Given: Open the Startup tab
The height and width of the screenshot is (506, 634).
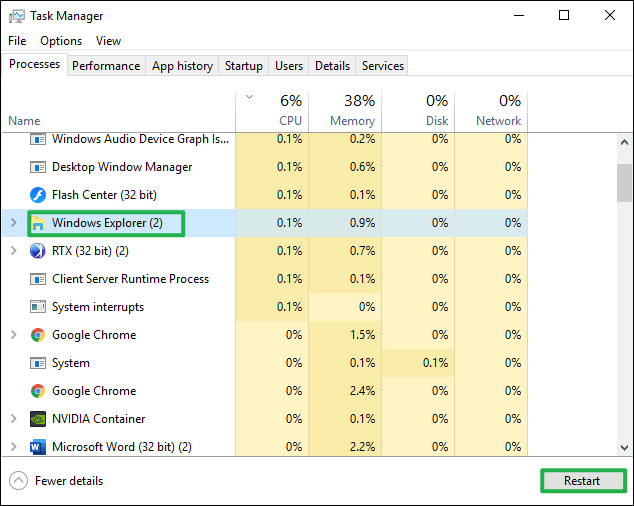Looking at the screenshot, I should point(243,66).
